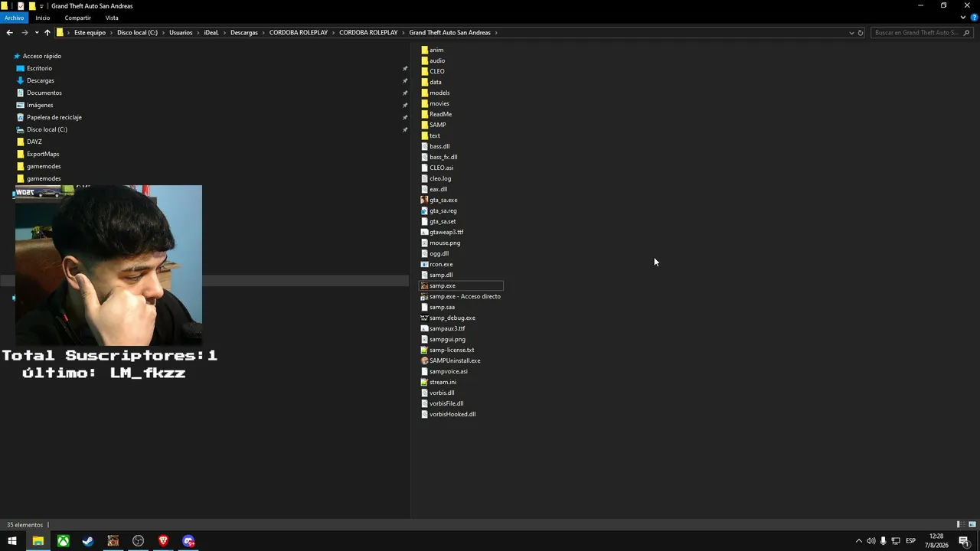Select the sampvoice.asi file
Screen dimensions: 980x551
(x=449, y=371)
